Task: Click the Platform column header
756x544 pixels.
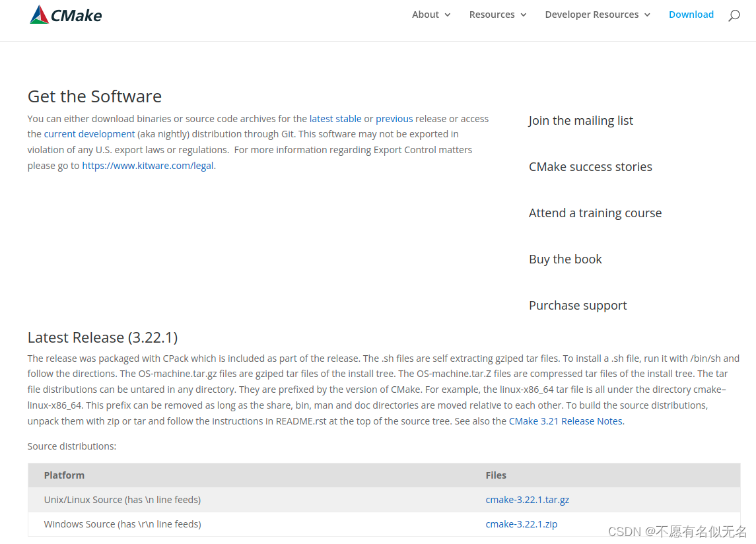Action: pos(64,475)
